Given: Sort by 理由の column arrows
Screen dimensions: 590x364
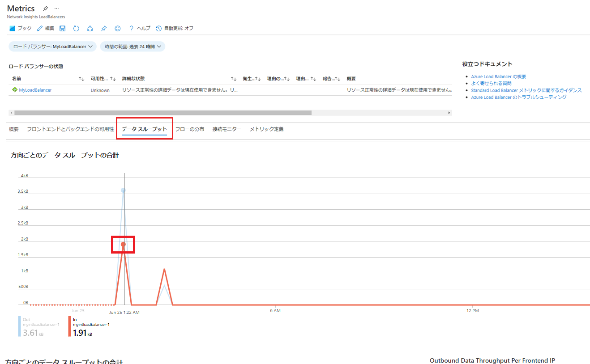Looking at the screenshot, I should click(x=287, y=79).
